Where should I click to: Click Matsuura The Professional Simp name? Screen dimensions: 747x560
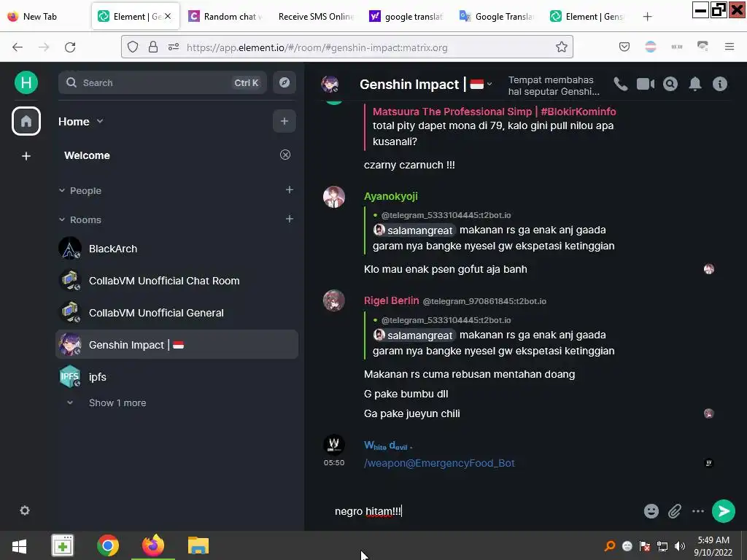[494, 112]
